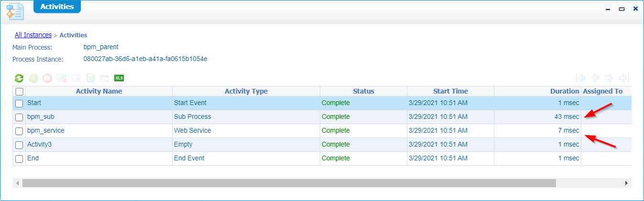Sort by the Duration column header
This screenshot has width=644, height=201.
564,91
